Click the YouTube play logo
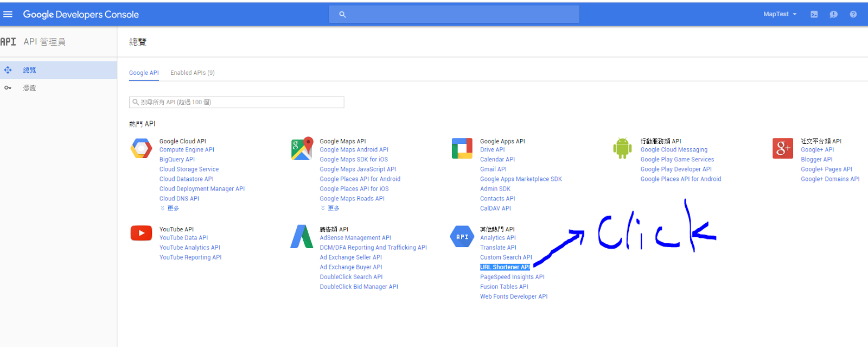868x347 pixels. (x=141, y=234)
